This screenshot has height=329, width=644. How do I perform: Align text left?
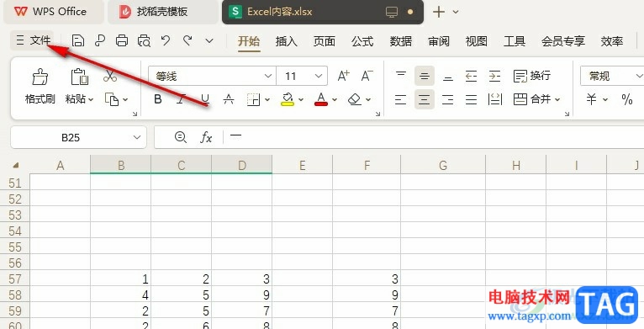pyautogui.click(x=401, y=99)
